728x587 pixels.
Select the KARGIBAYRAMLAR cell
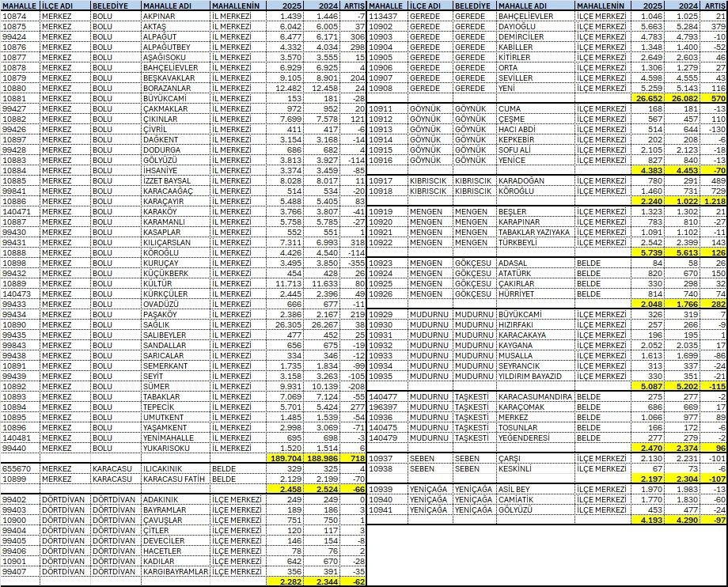pos(175,571)
